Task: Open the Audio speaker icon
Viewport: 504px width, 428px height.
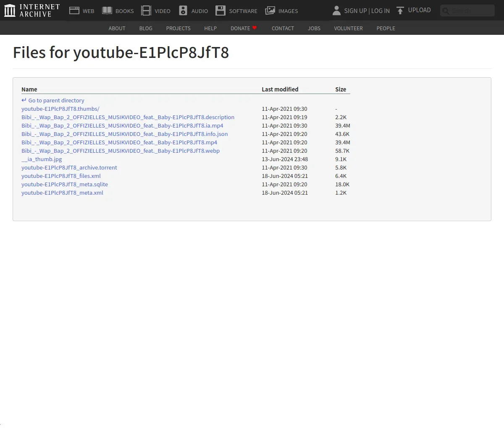Action: [x=183, y=10]
